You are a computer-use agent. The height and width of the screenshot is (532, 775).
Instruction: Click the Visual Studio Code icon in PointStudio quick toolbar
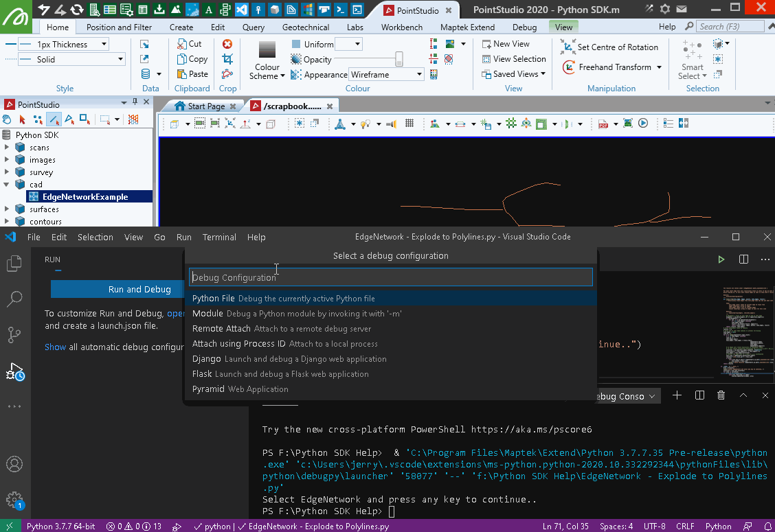coord(242,10)
